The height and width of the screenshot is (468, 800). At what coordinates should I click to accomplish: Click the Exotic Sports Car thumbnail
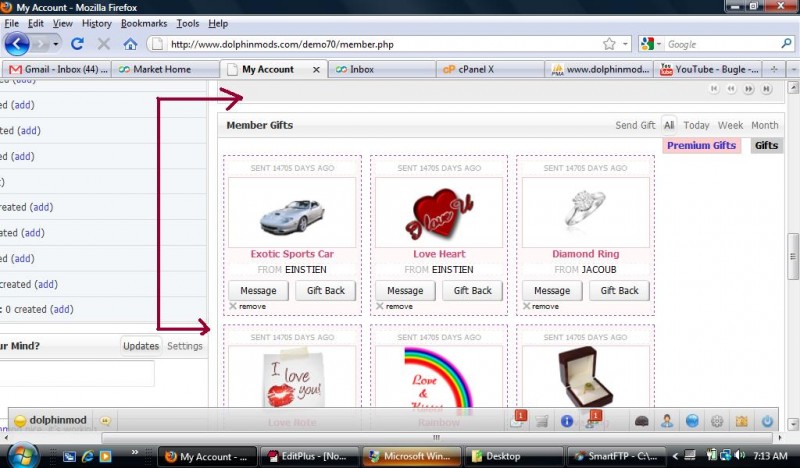292,213
